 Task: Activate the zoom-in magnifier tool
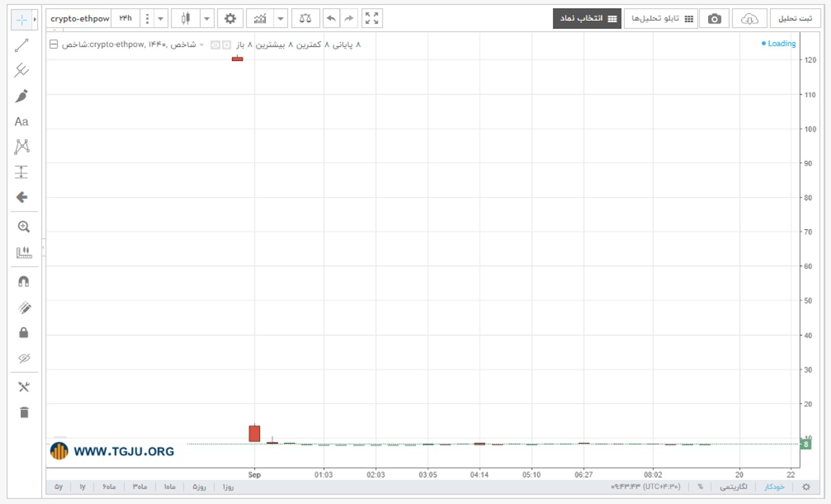coord(24,227)
